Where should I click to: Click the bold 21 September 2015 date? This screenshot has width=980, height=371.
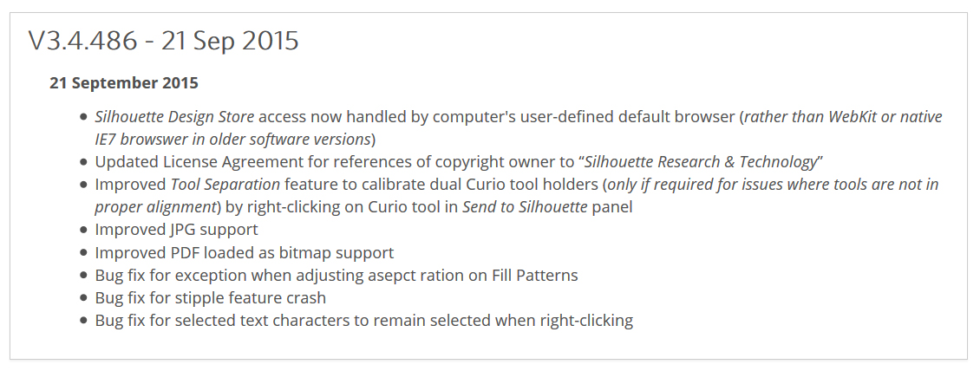point(124,83)
